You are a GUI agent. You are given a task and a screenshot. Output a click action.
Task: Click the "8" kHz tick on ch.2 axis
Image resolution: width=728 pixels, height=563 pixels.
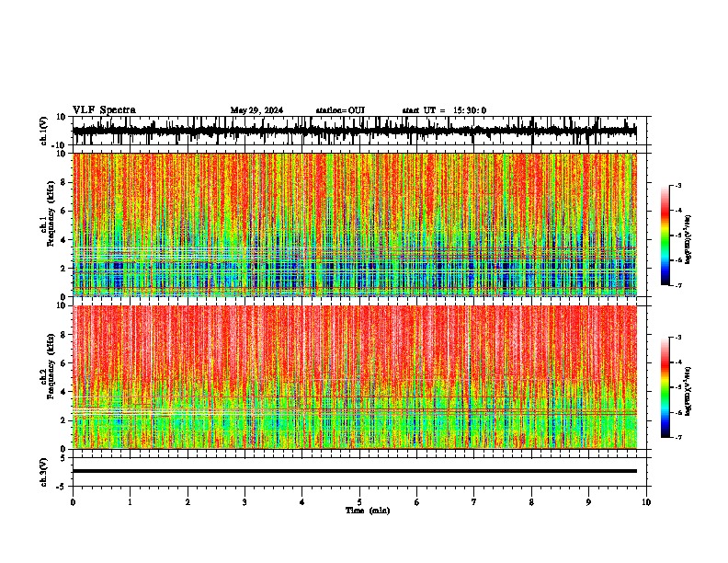[x=64, y=335]
